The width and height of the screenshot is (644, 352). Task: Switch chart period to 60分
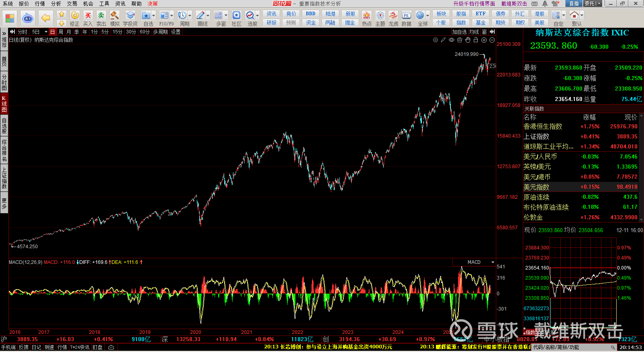tap(144, 32)
